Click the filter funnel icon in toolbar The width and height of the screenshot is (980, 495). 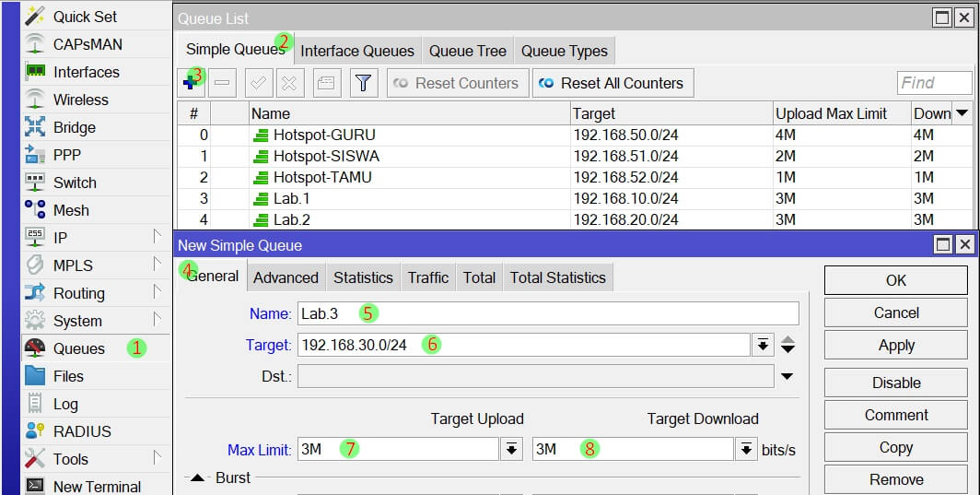tap(364, 83)
